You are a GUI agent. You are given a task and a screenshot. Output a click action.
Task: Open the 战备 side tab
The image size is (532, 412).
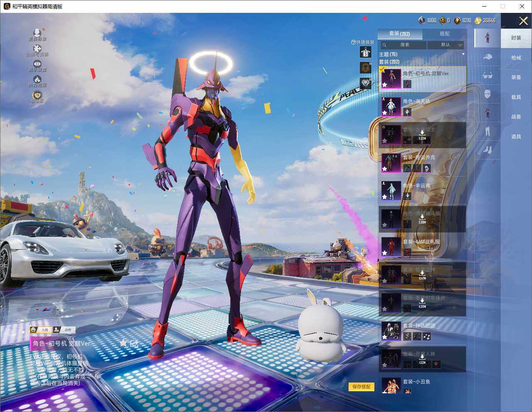point(516,117)
